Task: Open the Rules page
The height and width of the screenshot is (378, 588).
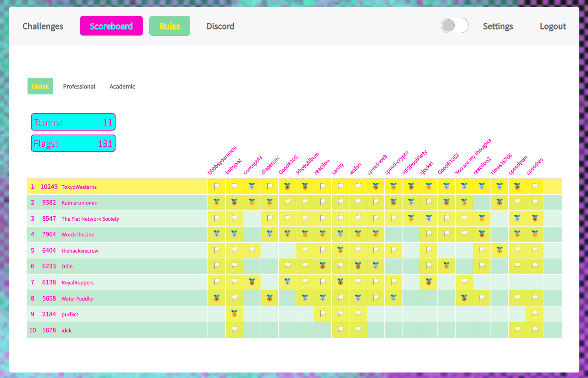Action: 170,26
